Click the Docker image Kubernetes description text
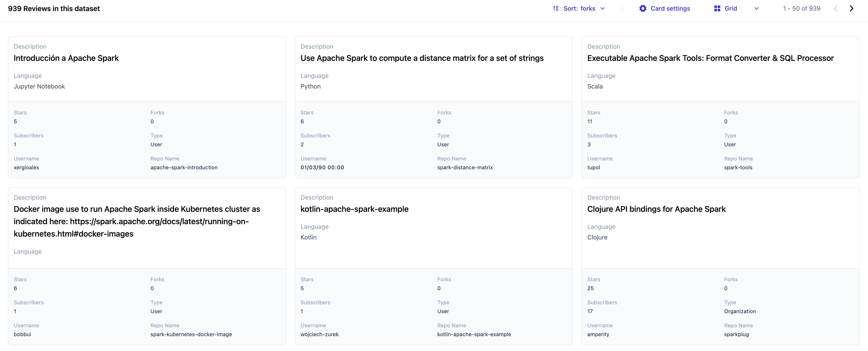Image resolution: width=868 pixels, height=351 pixels. coord(137,221)
